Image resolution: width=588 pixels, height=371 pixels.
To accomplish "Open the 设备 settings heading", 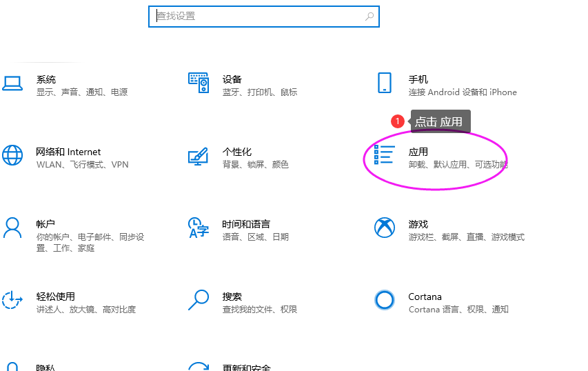I will [x=232, y=79].
